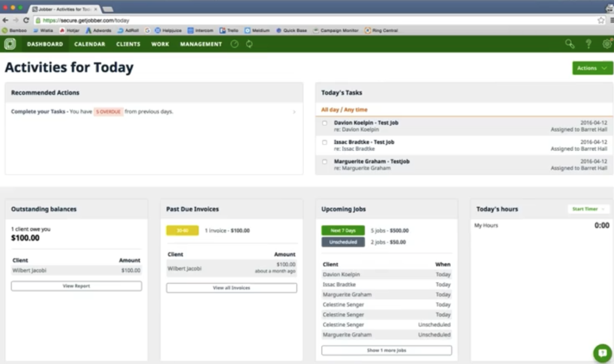
Task: Open the Medium bookmark
Action: point(257,30)
